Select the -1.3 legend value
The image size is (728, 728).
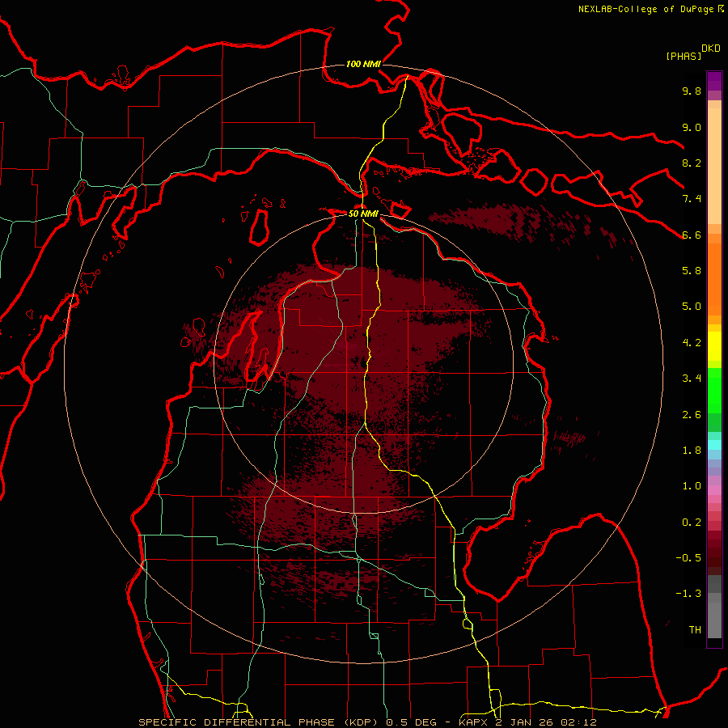click(688, 594)
